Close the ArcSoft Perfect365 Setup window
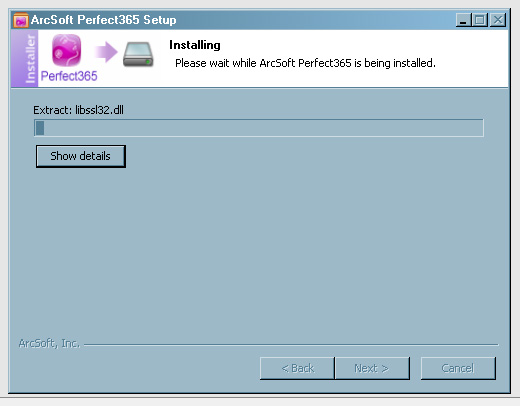Screen dimensions: 520x406 (x=498, y=20)
